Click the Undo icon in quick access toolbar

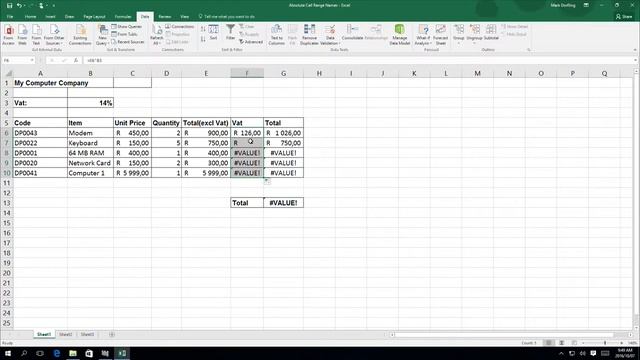(19, 6)
